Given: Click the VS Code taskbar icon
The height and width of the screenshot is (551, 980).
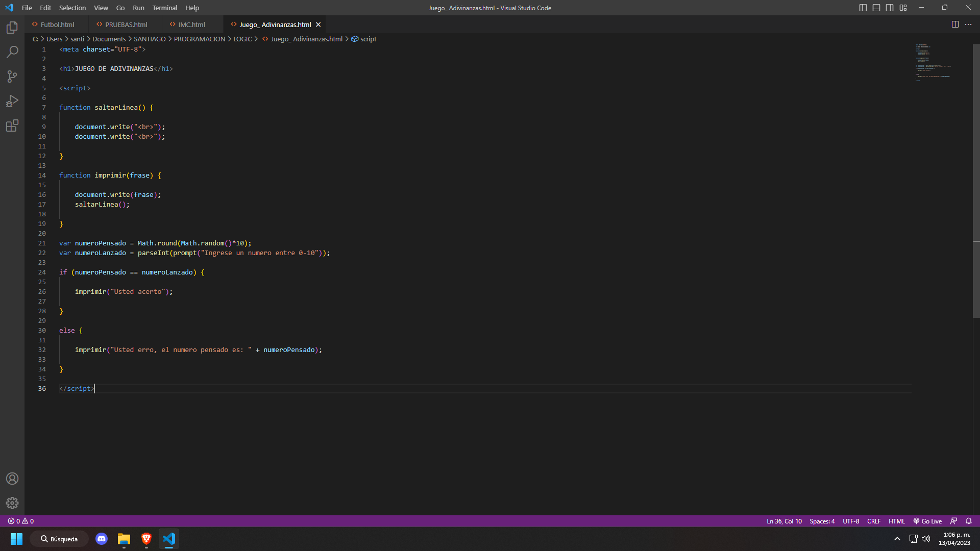Looking at the screenshot, I should 169,539.
